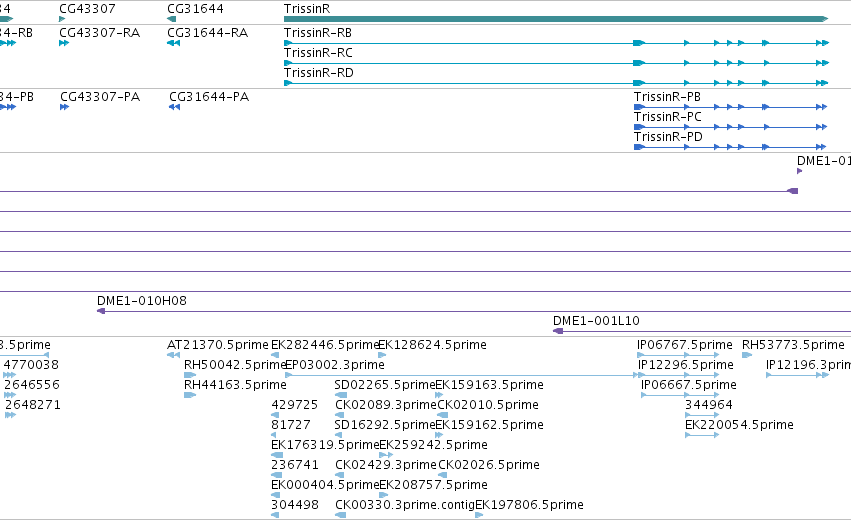Click the CG31644-PA protein label
This screenshot has height=520, width=851.
209,97
